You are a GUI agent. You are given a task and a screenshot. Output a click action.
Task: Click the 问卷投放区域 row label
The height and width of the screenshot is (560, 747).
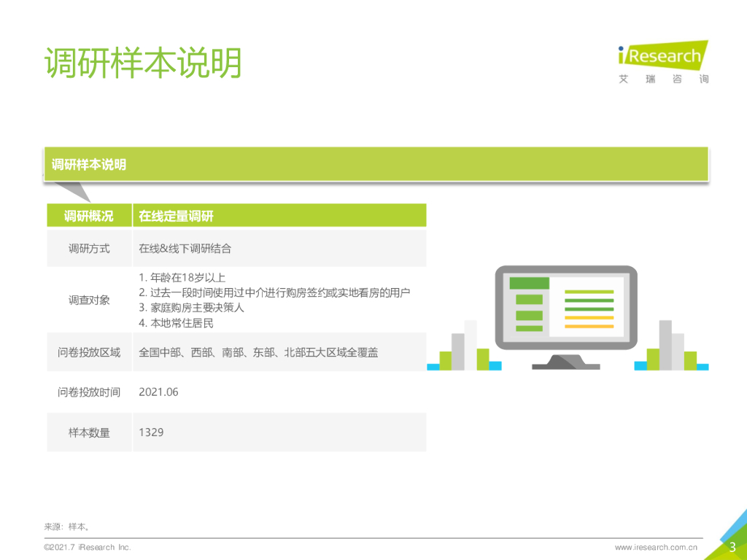(x=89, y=352)
